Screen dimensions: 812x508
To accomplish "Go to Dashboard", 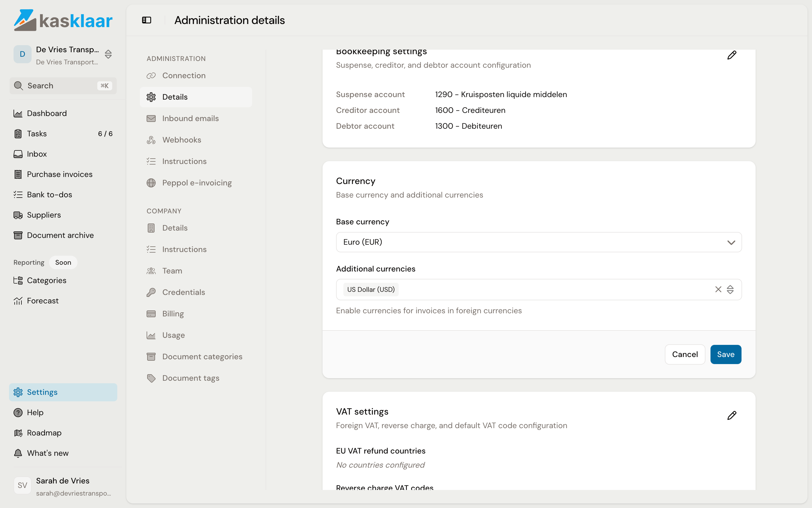I will [63, 113].
